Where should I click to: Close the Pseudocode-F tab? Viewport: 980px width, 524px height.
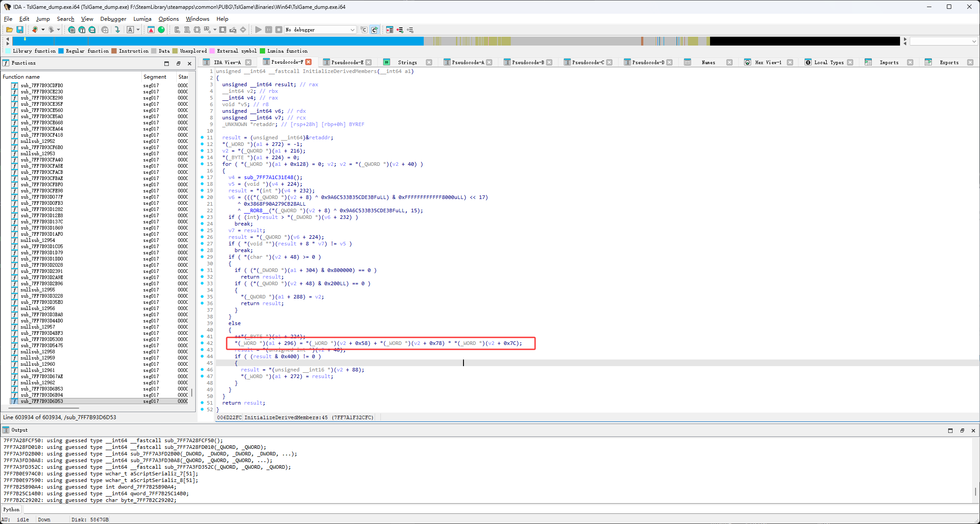[309, 62]
